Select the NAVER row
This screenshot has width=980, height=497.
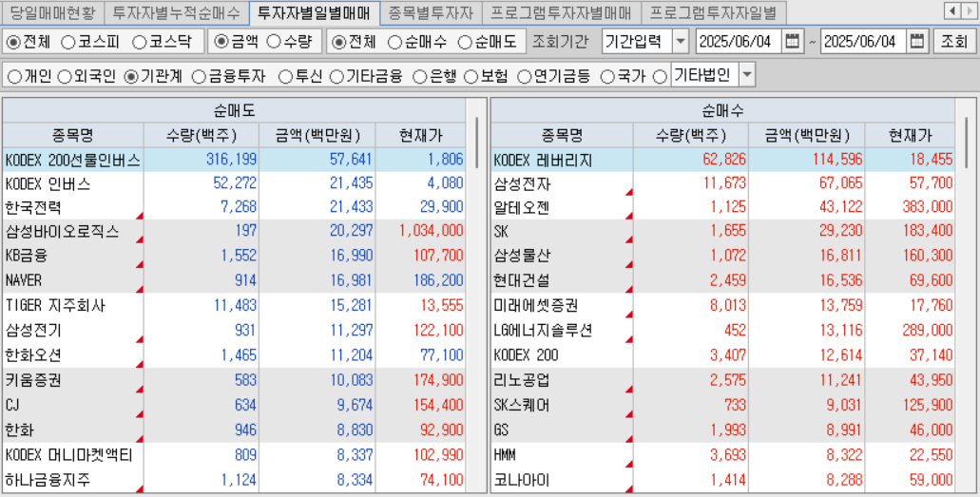[x=235, y=280]
